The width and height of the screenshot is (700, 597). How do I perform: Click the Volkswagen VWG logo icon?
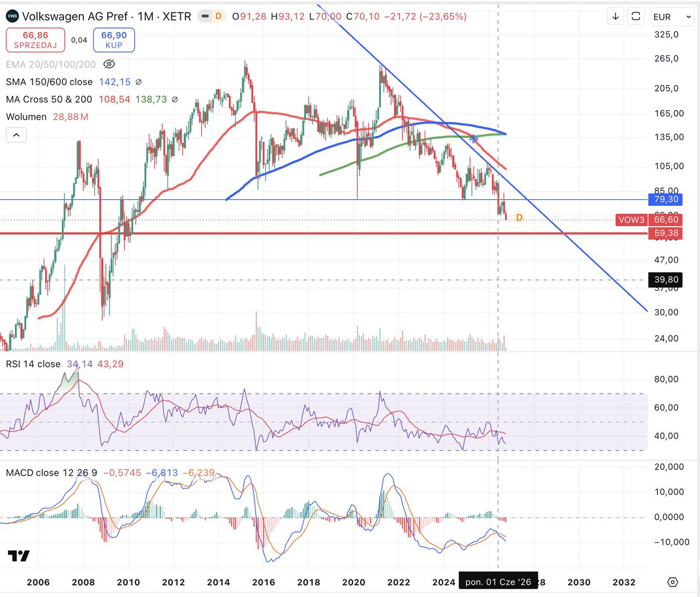pyautogui.click(x=12, y=16)
